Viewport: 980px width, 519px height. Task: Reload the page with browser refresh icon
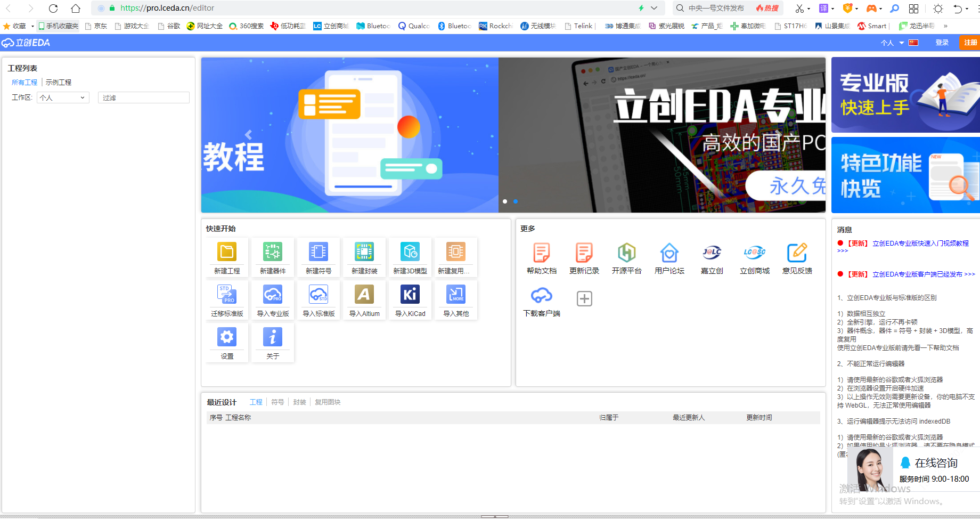pos(53,8)
